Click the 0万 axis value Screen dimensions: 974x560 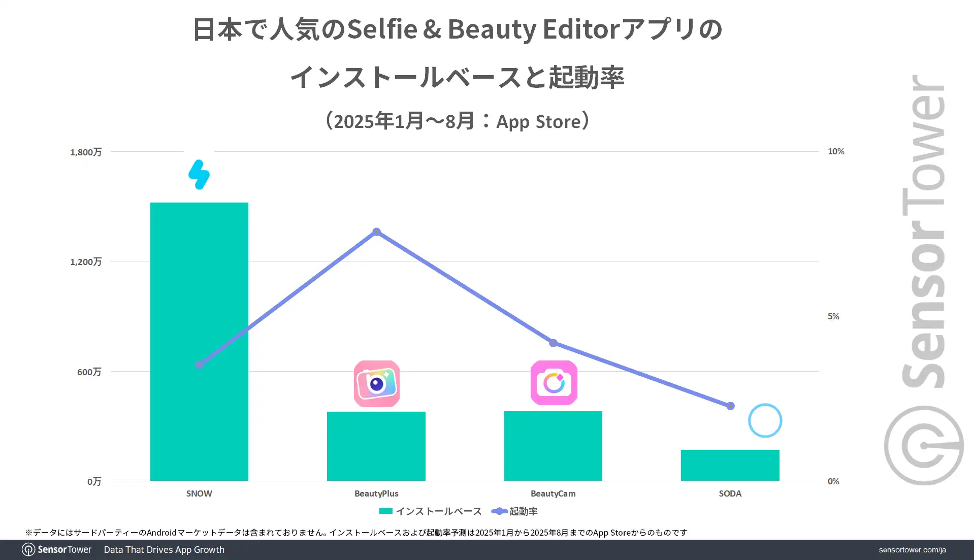coord(94,482)
